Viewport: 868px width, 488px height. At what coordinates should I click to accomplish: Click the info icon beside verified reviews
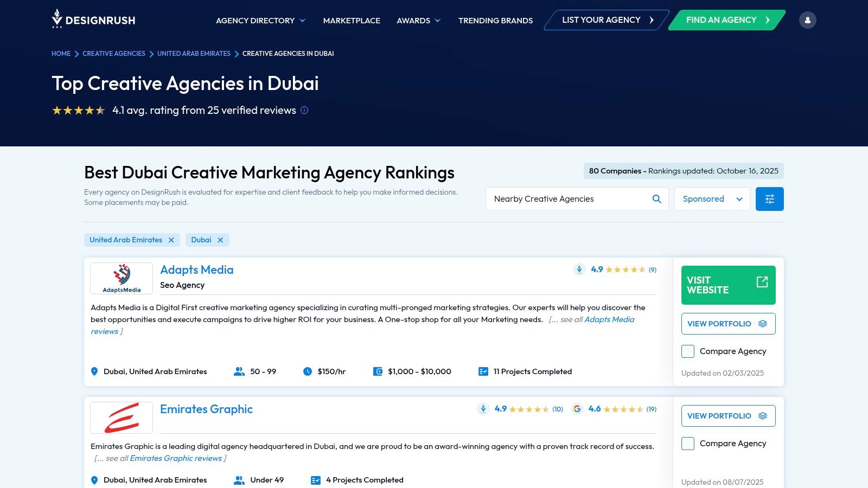point(304,110)
